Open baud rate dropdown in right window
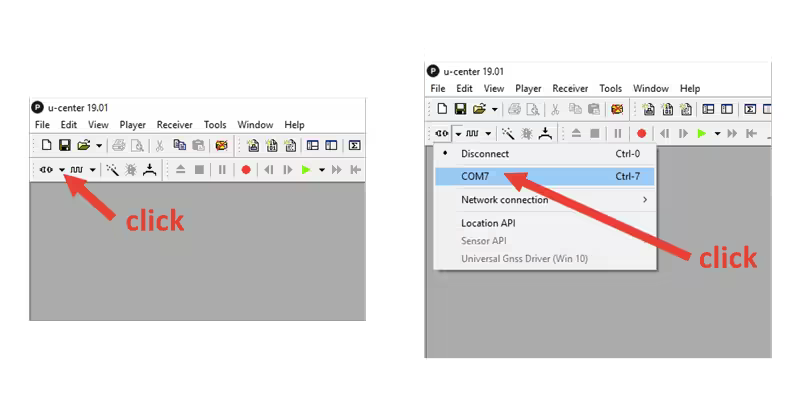800x420 pixels. pyautogui.click(x=488, y=134)
